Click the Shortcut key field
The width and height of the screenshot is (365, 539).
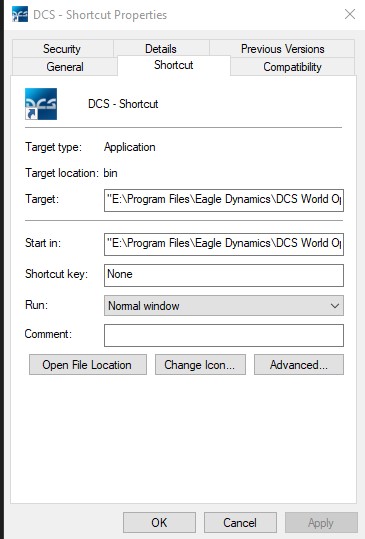click(224, 275)
